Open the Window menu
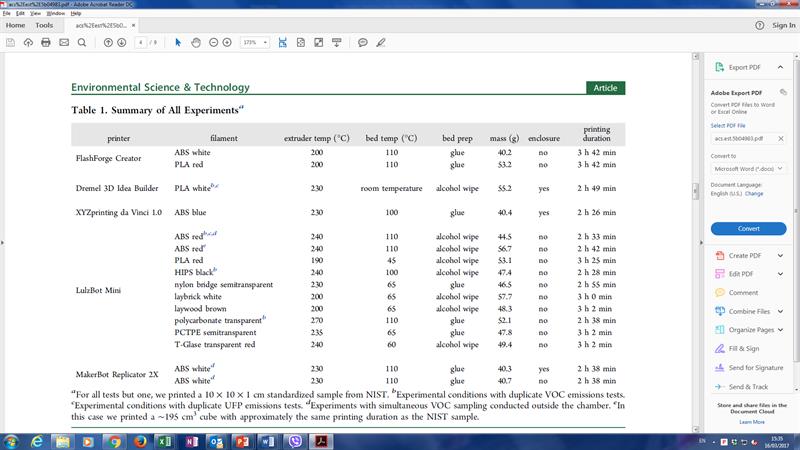Screen dimensions: 800x450 pos(56,13)
